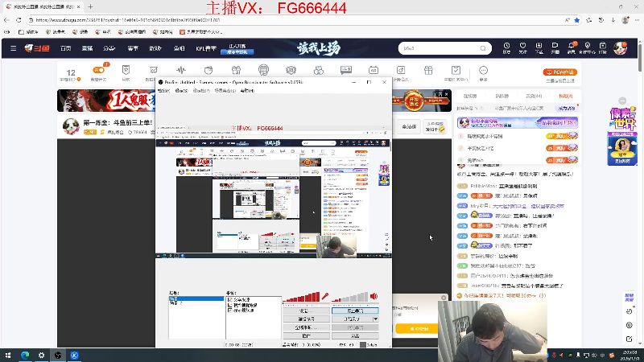The height and width of the screenshot is (362, 644).
Task: Click the AD icon in streamer toolbar
Action: [x=374, y=70]
